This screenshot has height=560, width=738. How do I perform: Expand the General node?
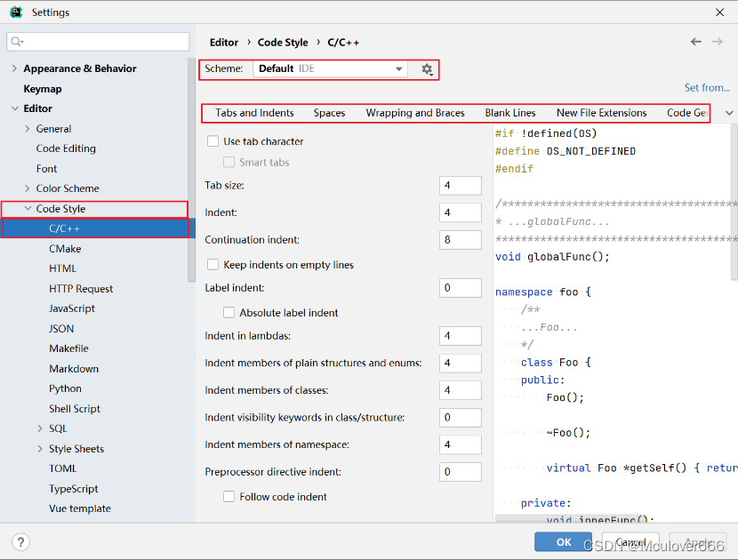point(27,129)
